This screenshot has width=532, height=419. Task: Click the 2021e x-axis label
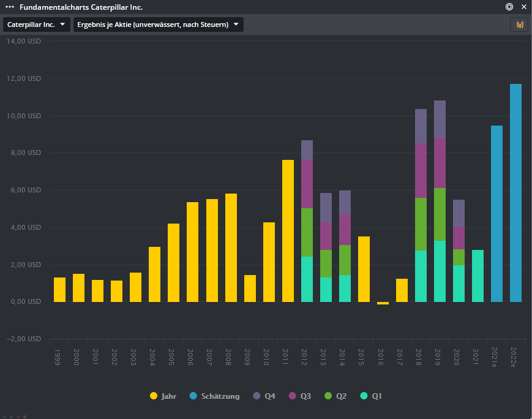coord(495,357)
